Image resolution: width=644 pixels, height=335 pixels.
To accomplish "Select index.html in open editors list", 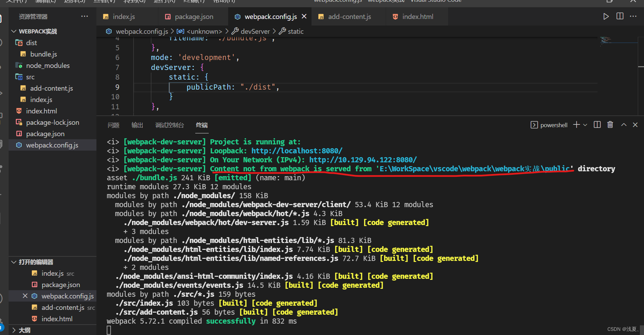I will pyautogui.click(x=57, y=319).
